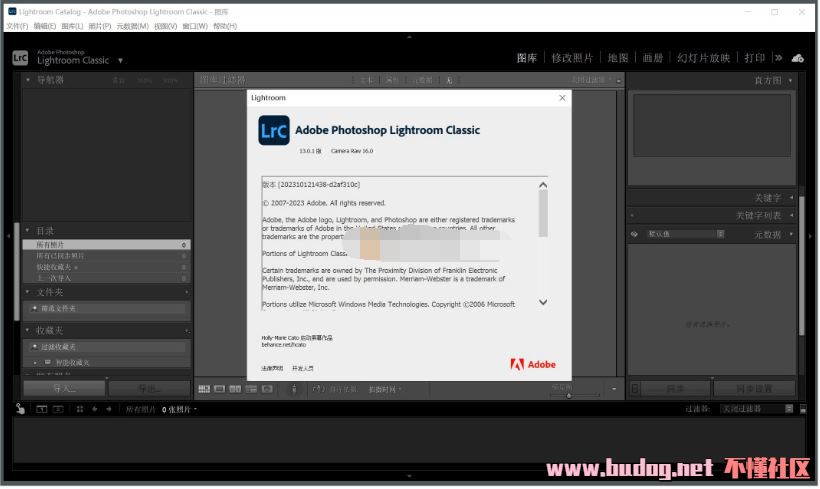Collapse the Catalog (目录) panel
The height and width of the screenshot is (489, 820).
point(28,231)
